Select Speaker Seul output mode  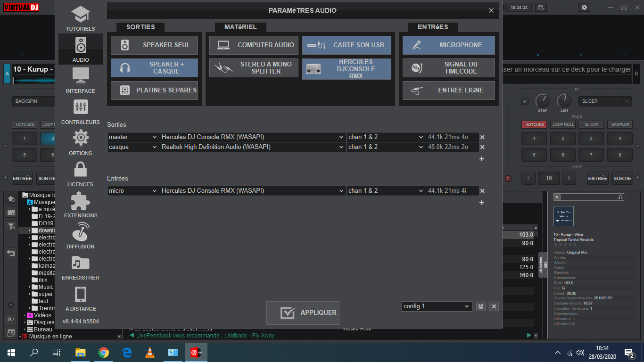click(x=154, y=45)
